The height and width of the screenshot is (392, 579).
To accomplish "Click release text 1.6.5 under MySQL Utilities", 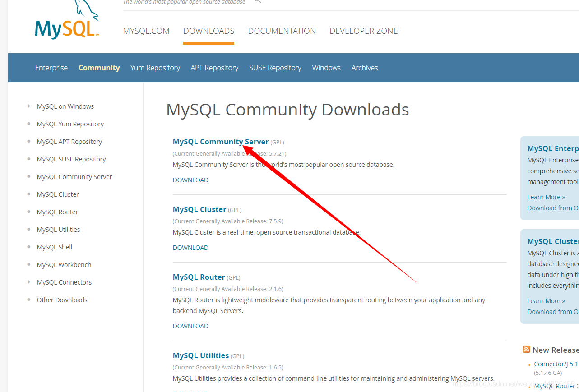I will 275,368.
